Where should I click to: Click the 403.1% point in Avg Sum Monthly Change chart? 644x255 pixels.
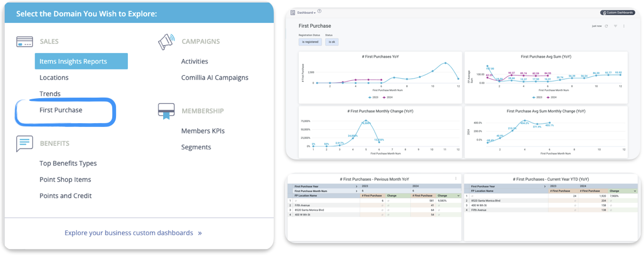[x=550, y=123]
